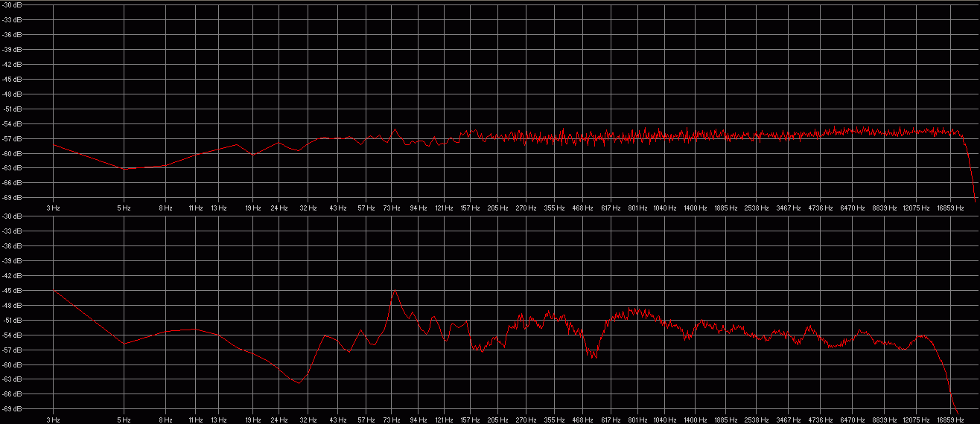Select the 801 Hz label under the upper graph

(x=637, y=208)
